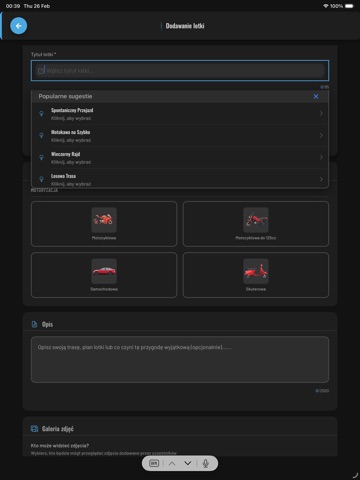Screen dimensions: 360x480
Task: Choose the 'Spontaniczny Przejazd' suggestion
Action: point(180,114)
